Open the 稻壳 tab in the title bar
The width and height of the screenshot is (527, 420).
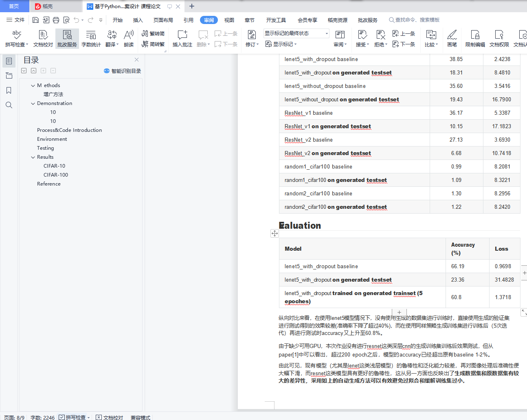pyautogui.click(x=55, y=6)
